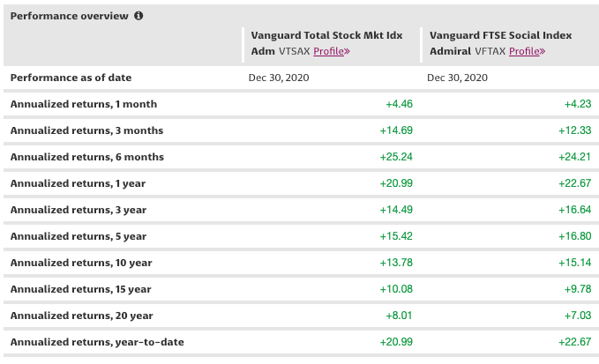Image resolution: width=599 pixels, height=364 pixels.
Task: Select the Annualized returns, 1 month label
Action: point(84,104)
